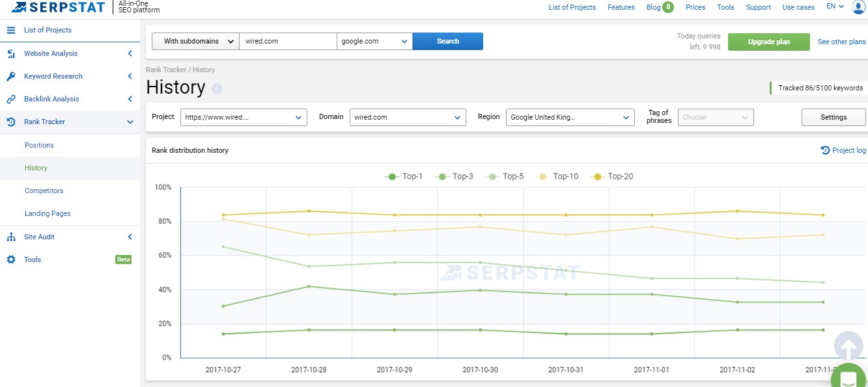Open the With subdomains dropdown
868x387 pixels.
click(x=195, y=41)
